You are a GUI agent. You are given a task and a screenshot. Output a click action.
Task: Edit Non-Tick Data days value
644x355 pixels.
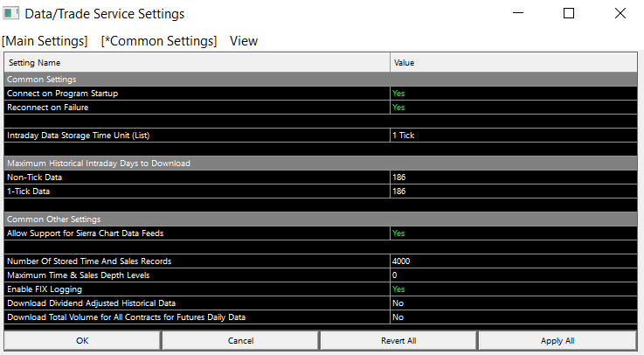[x=514, y=177]
